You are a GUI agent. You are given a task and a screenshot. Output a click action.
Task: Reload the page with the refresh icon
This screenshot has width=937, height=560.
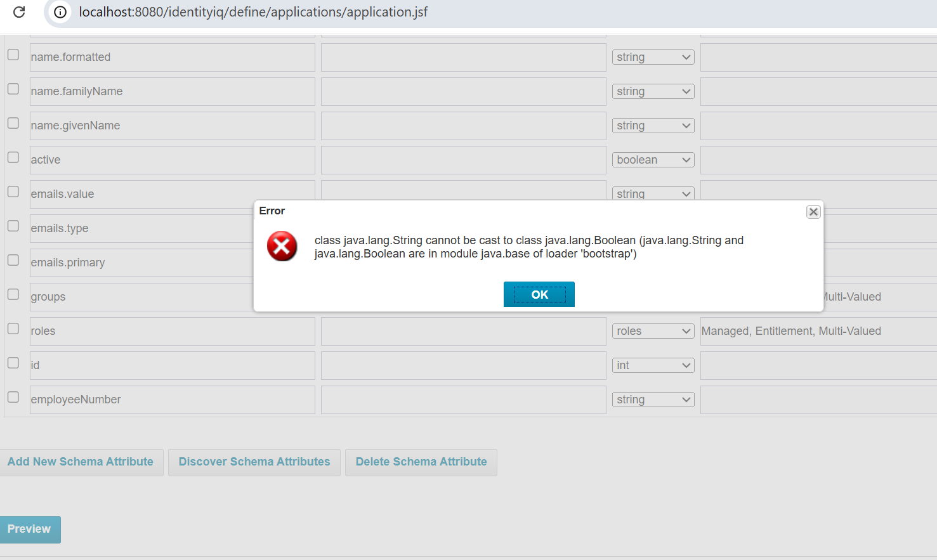(19, 12)
